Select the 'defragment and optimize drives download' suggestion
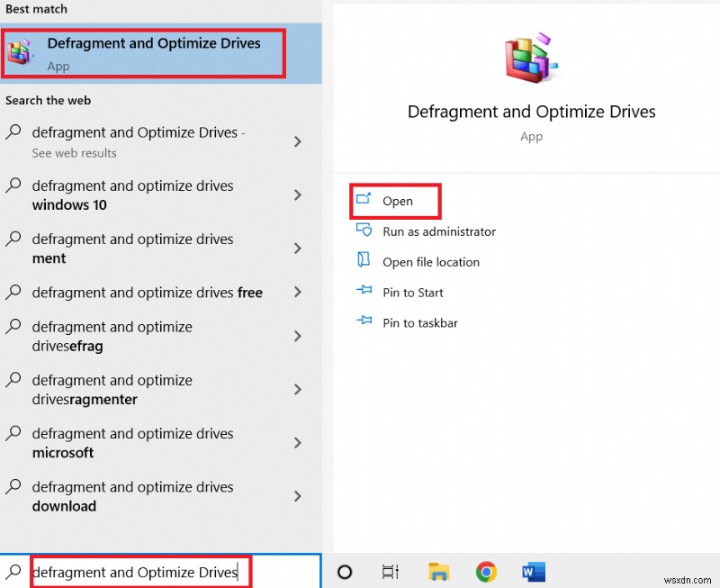Image resolution: width=720 pixels, height=588 pixels. 161,496
